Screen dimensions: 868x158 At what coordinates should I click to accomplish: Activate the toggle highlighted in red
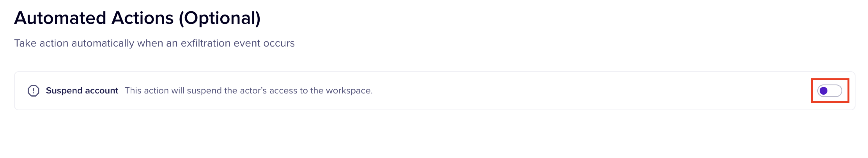(829, 91)
